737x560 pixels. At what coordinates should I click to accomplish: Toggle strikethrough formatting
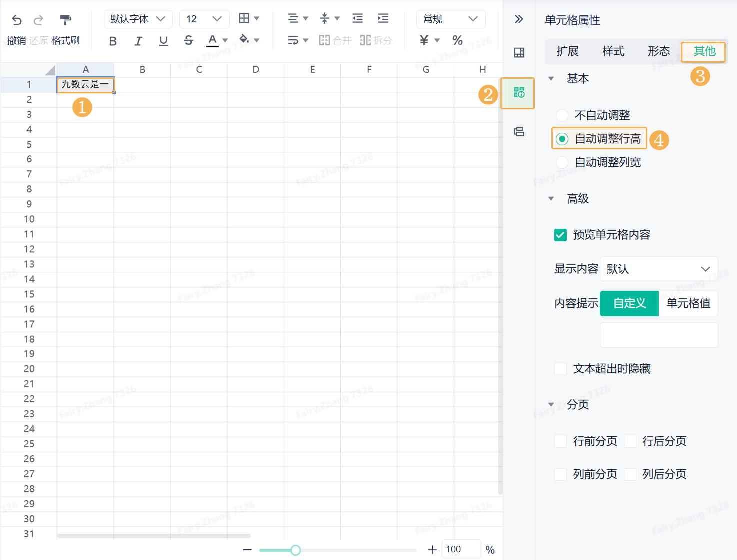tap(188, 41)
